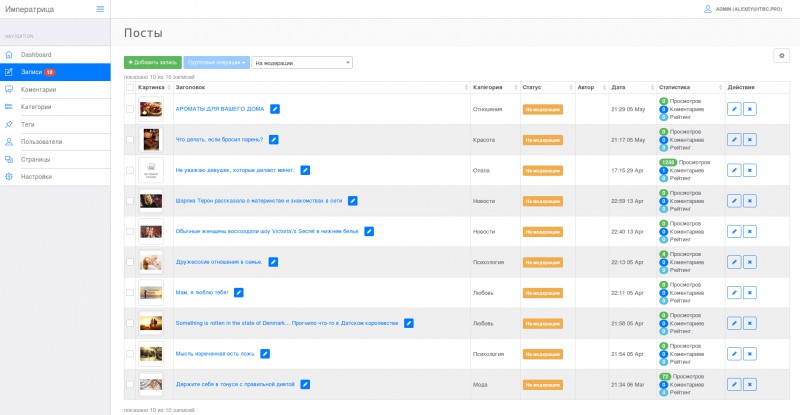
Task: Collapse sidebar with the hamburger menu icon
Action: click(x=99, y=9)
